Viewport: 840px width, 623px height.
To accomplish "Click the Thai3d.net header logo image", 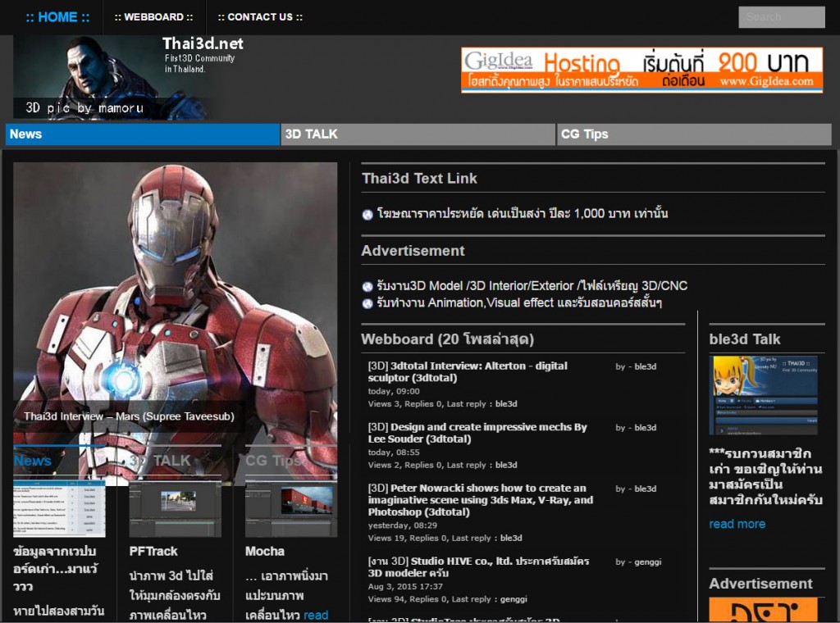I will [129, 77].
